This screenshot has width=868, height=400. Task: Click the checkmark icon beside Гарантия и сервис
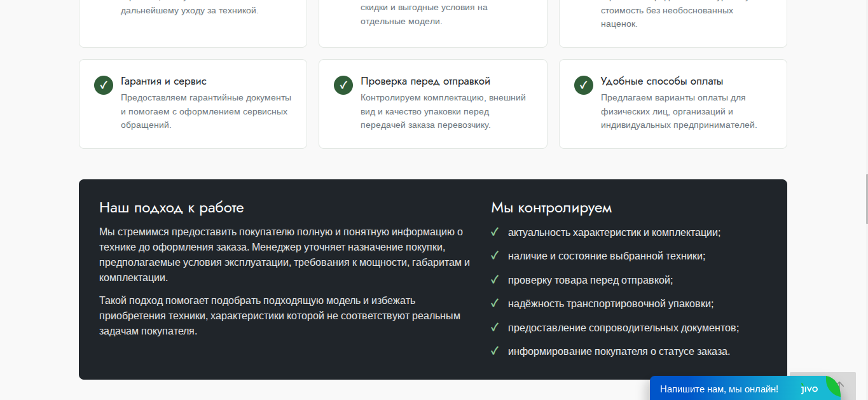click(x=104, y=85)
